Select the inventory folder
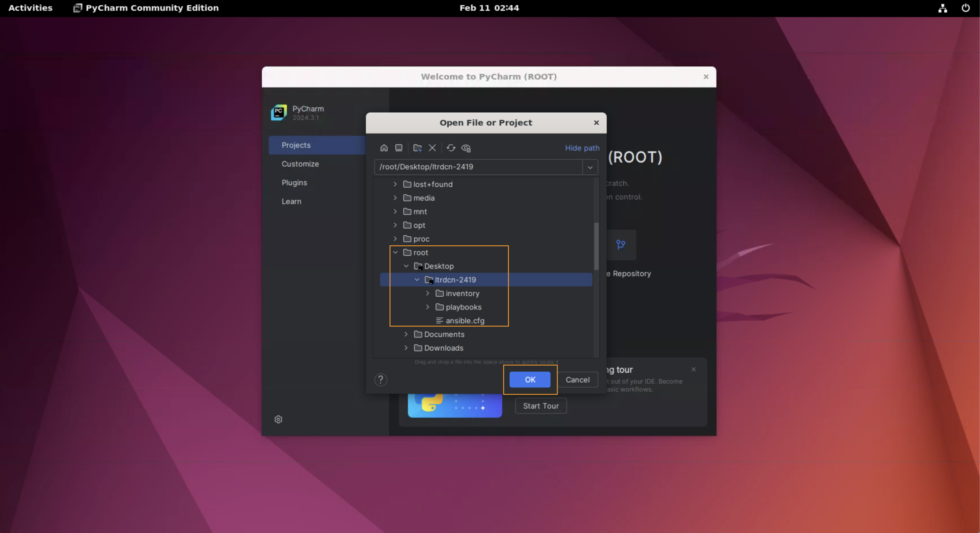980x533 pixels. (457, 293)
